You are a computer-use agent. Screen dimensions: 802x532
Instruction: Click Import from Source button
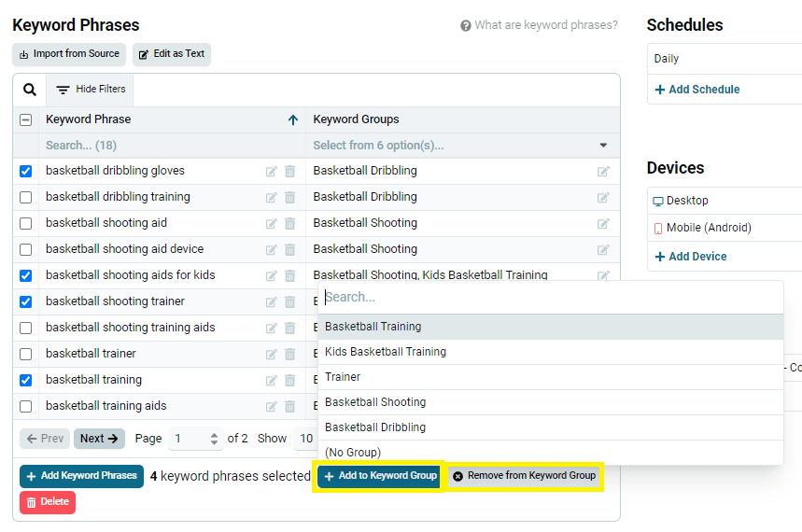(x=69, y=54)
